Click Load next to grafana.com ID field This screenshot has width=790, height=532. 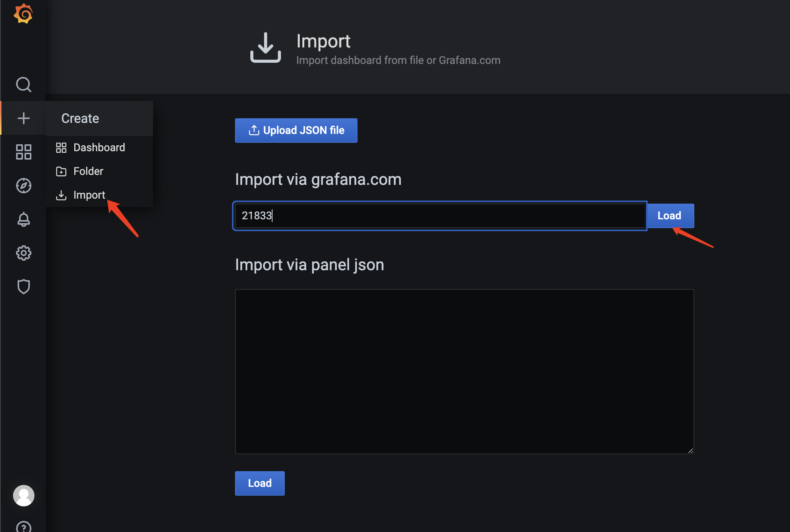(x=669, y=216)
